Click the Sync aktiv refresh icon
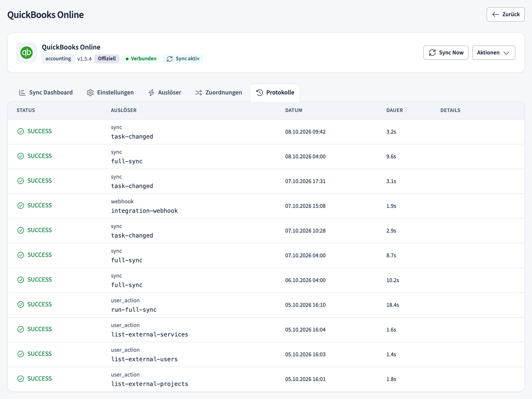The image size is (532, 399). 170,59
